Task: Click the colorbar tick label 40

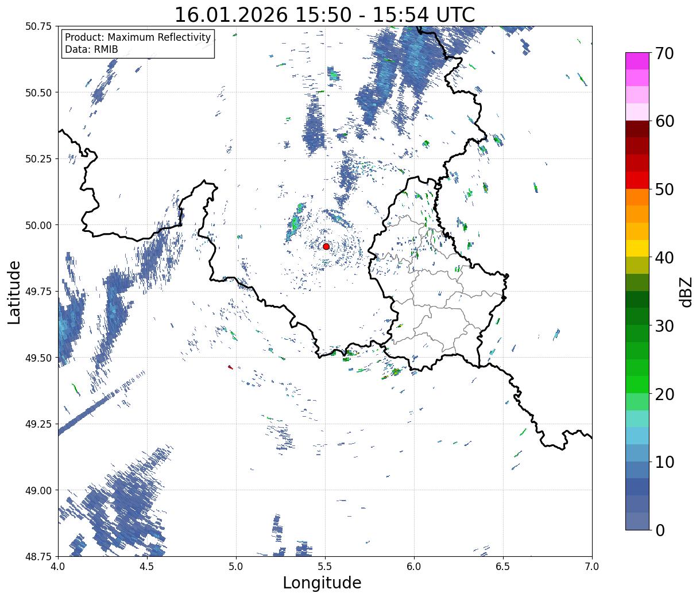Action: point(664,257)
